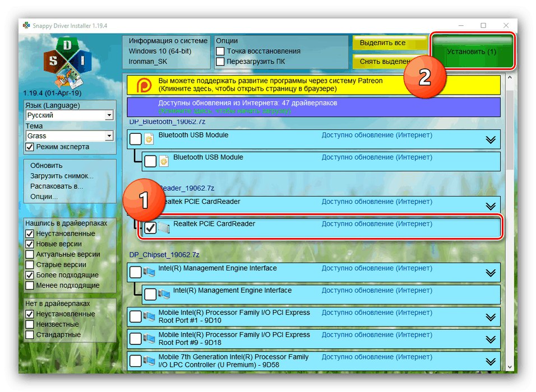Screen dimensions: 536x392
Task: Toggle Режим эксперта checkbox
Action: (30, 147)
